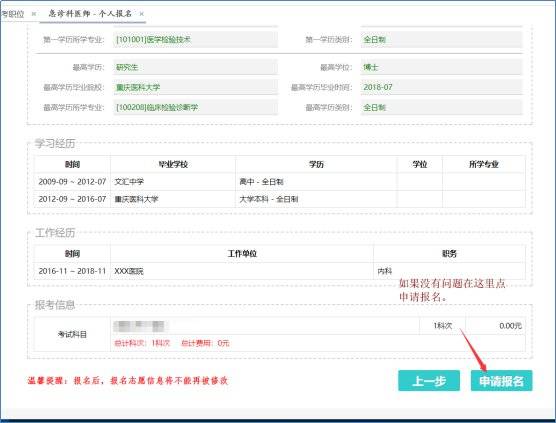Switch to the 急诊科医师 - 个人报名 tab
556x423 pixels.
(x=90, y=13)
